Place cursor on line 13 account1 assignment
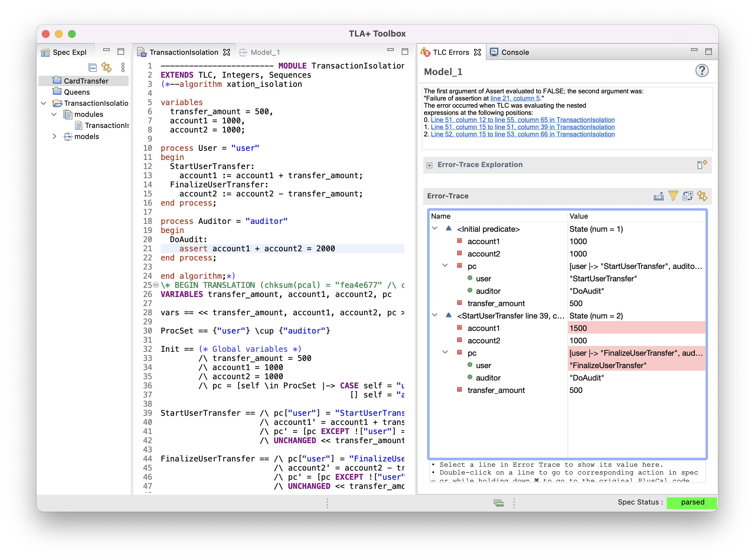The width and height of the screenshot is (755, 560). [x=271, y=175]
